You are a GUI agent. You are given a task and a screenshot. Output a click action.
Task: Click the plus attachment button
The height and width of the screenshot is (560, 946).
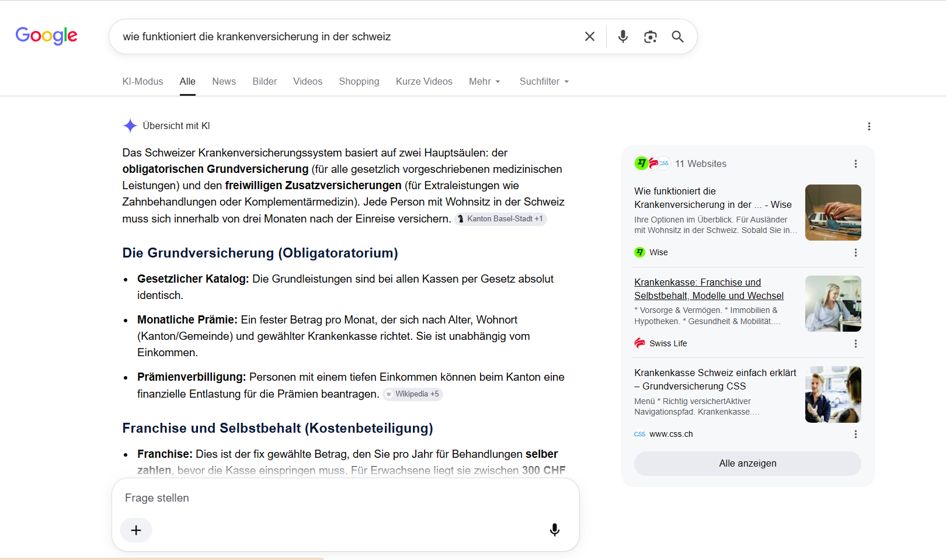coord(136,530)
